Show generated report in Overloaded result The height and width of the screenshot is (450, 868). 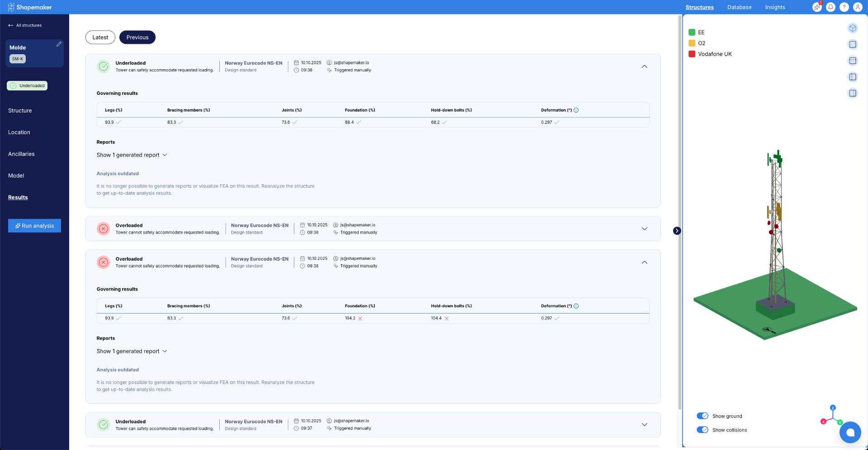[x=132, y=351]
